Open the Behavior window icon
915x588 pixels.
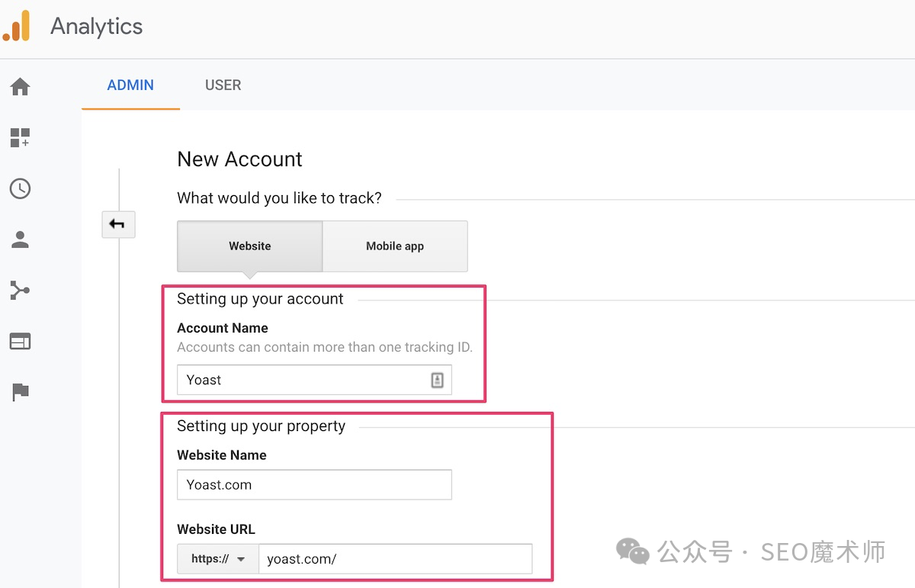click(x=20, y=341)
